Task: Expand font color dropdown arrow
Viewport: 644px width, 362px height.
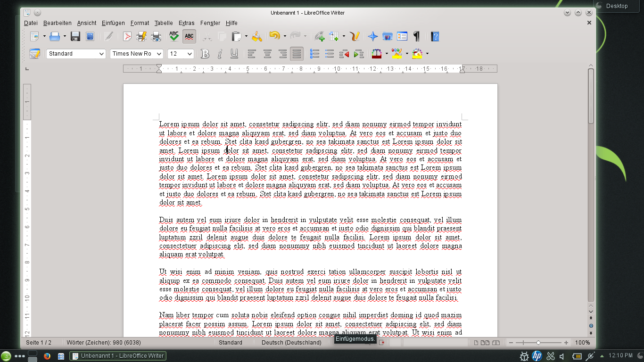Action: point(387,54)
